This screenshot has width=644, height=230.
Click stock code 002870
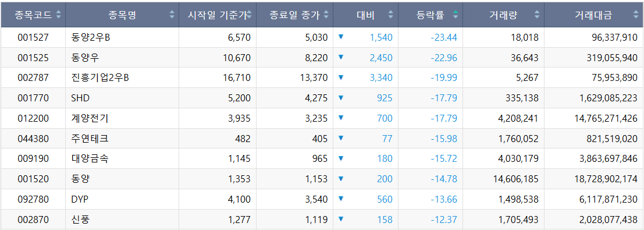pos(33,220)
